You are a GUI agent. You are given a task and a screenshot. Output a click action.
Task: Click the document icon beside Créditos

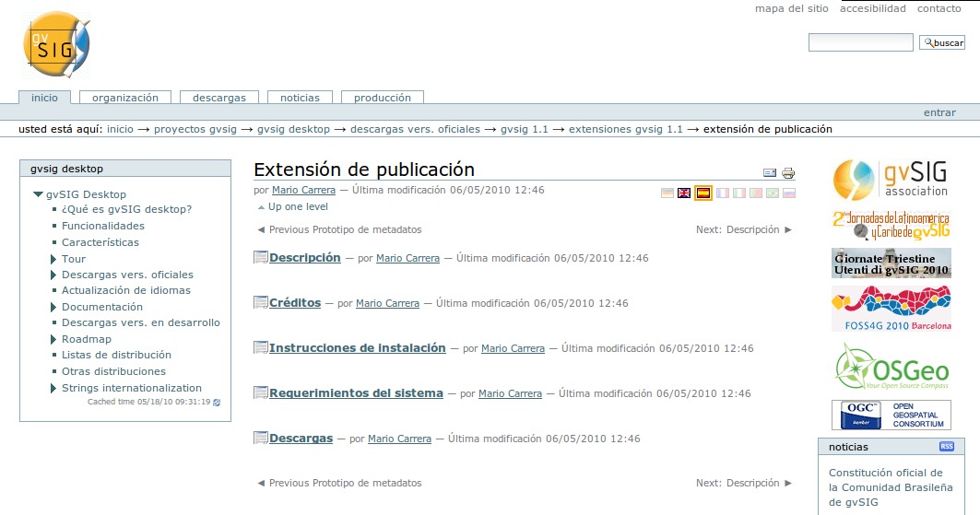click(260, 302)
